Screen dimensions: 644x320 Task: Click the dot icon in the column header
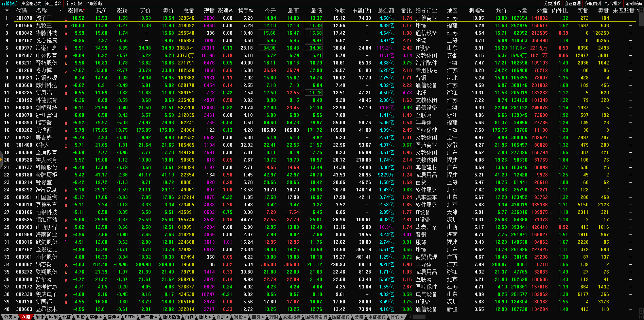60,11
